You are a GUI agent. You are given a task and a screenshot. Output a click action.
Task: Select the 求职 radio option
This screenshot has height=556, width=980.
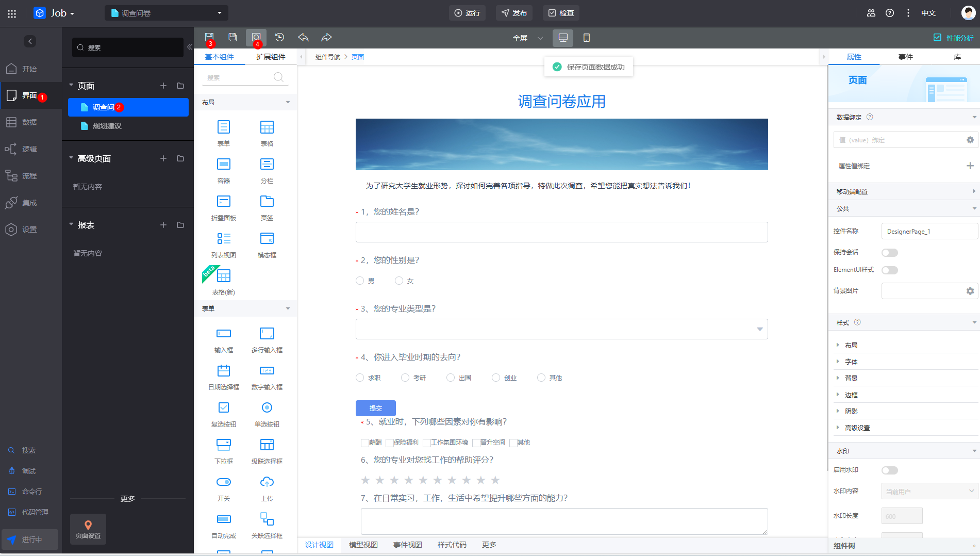[x=360, y=378]
